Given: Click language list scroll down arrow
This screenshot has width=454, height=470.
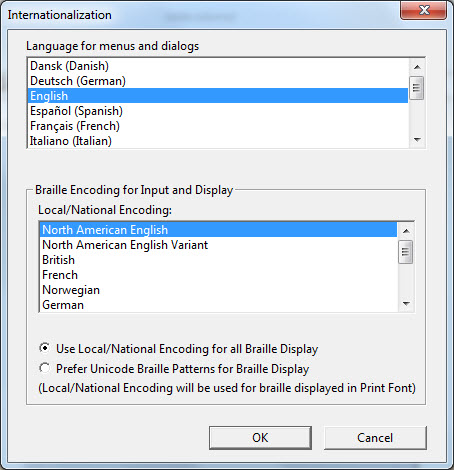Looking at the screenshot, I should click(x=417, y=140).
